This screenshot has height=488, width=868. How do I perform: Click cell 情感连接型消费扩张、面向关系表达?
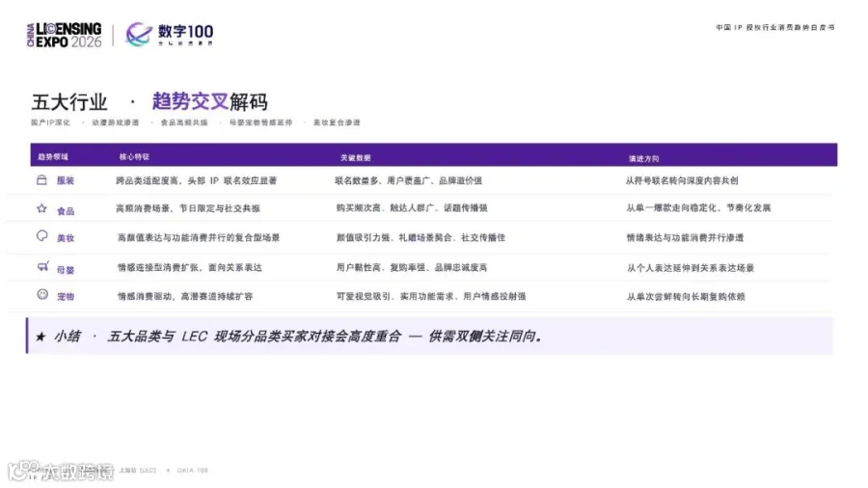pos(190,268)
